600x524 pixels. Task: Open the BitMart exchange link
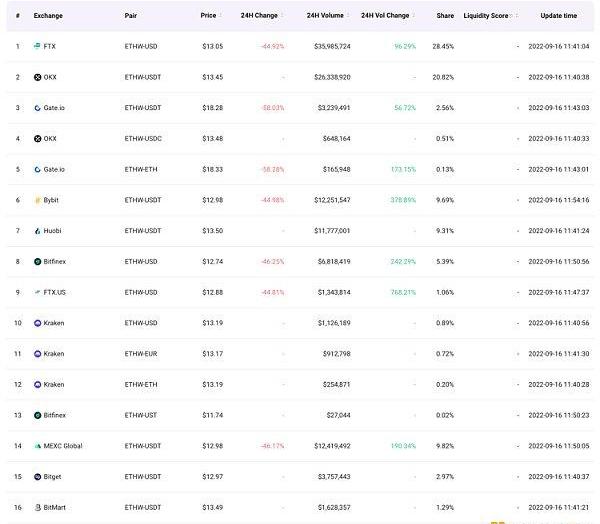coord(54,508)
